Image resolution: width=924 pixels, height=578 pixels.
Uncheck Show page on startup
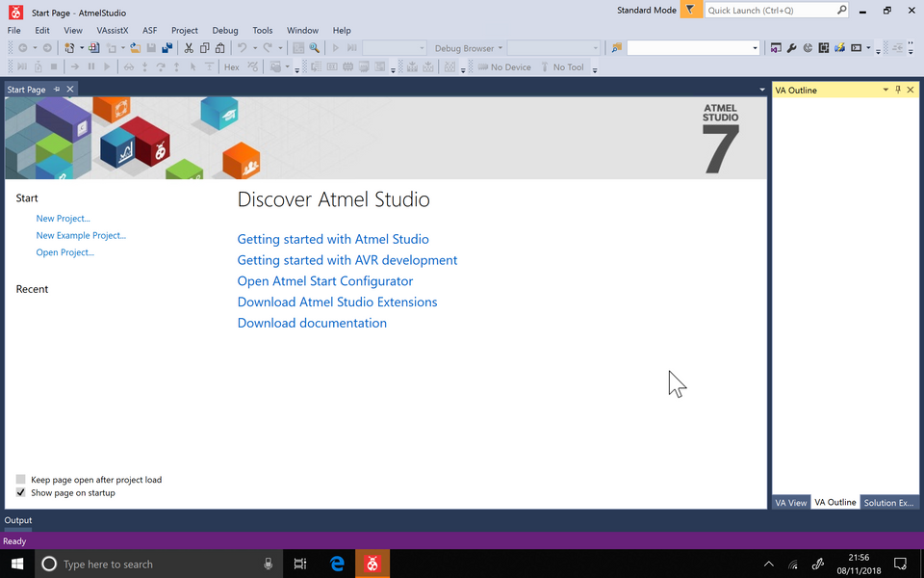[21, 492]
